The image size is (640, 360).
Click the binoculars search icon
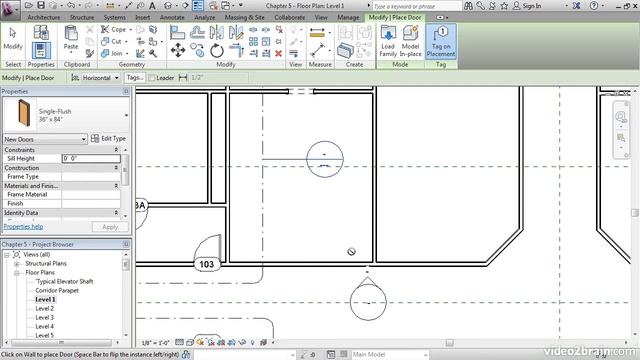click(469, 6)
